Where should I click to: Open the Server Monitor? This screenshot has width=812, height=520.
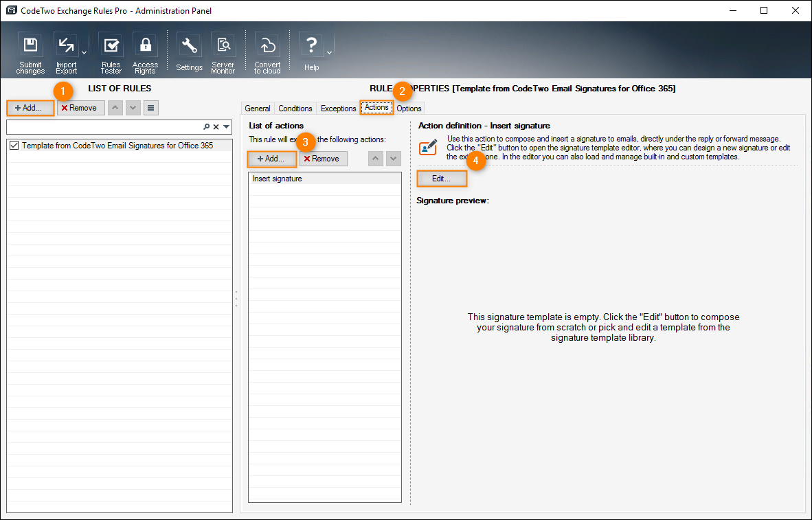(223, 54)
